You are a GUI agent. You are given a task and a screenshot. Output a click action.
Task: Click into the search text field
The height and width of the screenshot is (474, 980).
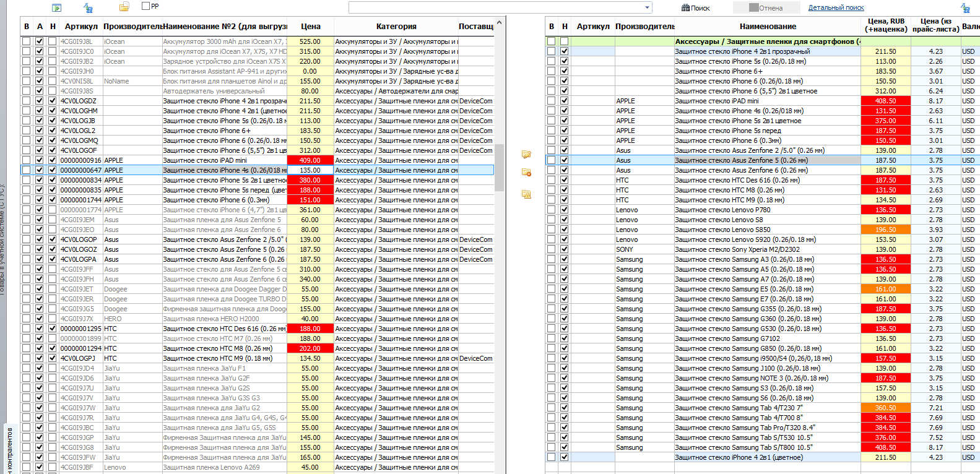coord(496,7)
